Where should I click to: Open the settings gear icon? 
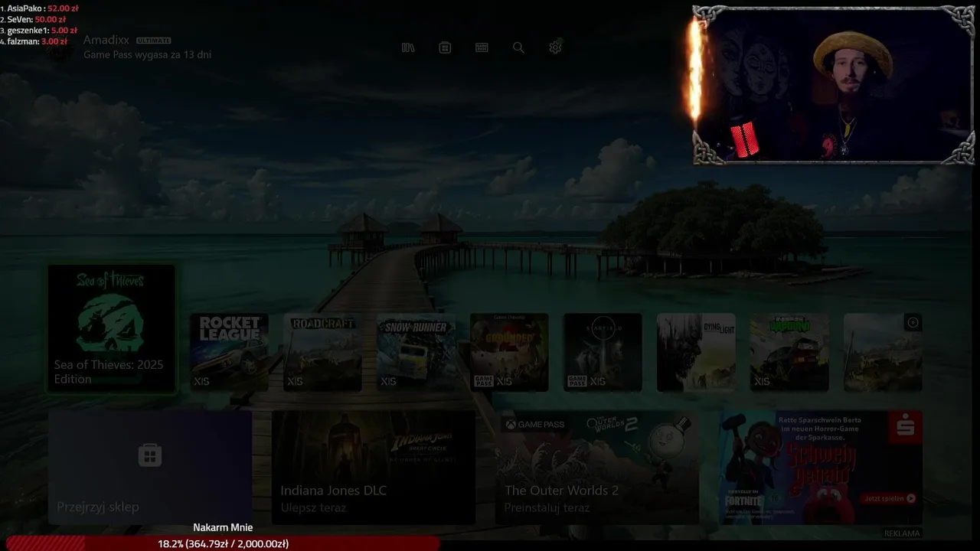pos(555,47)
